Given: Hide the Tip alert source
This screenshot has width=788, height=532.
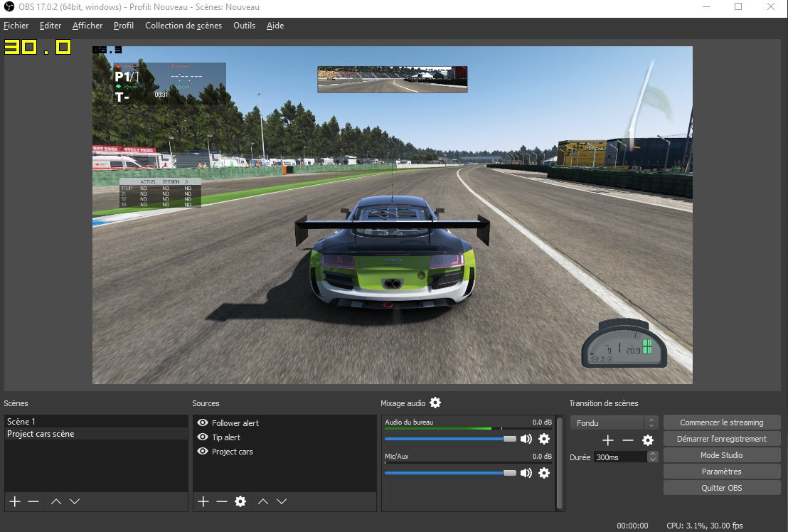Looking at the screenshot, I should pos(203,437).
